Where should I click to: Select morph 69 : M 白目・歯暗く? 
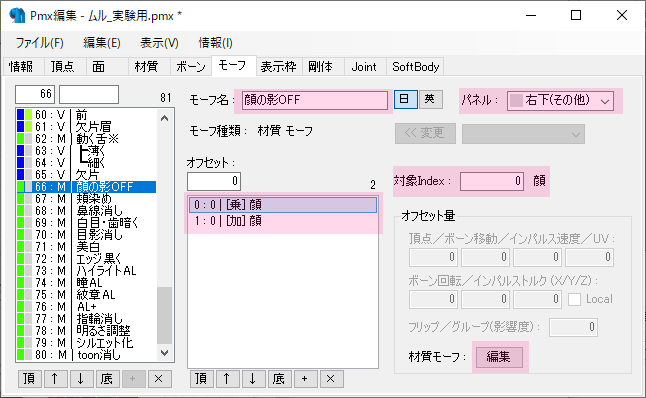coord(86,222)
